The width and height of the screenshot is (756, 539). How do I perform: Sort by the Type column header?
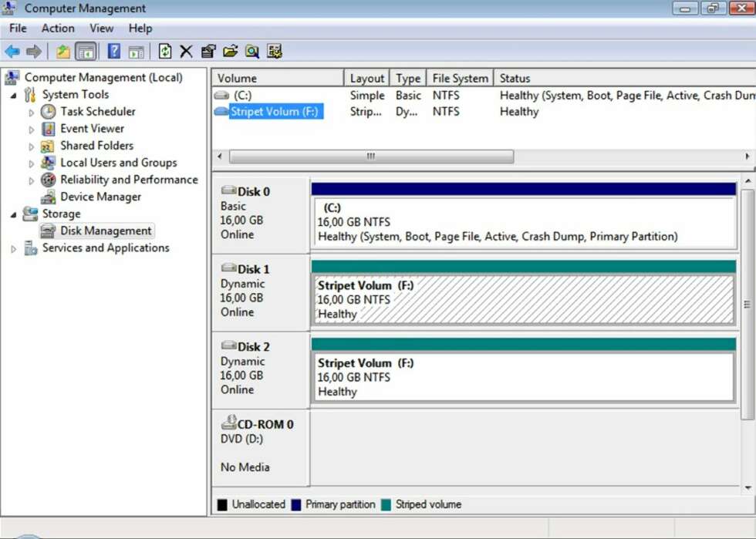pyautogui.click(x=408, y=78)
